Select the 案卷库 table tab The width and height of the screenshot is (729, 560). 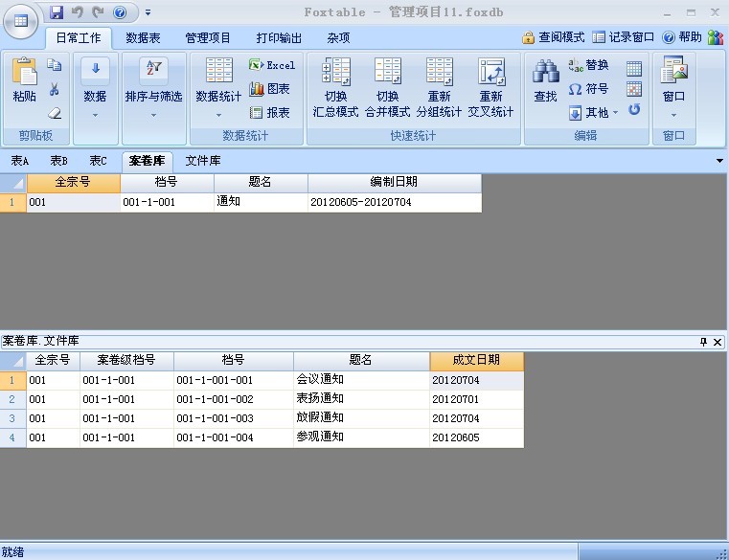click(147, 161)
